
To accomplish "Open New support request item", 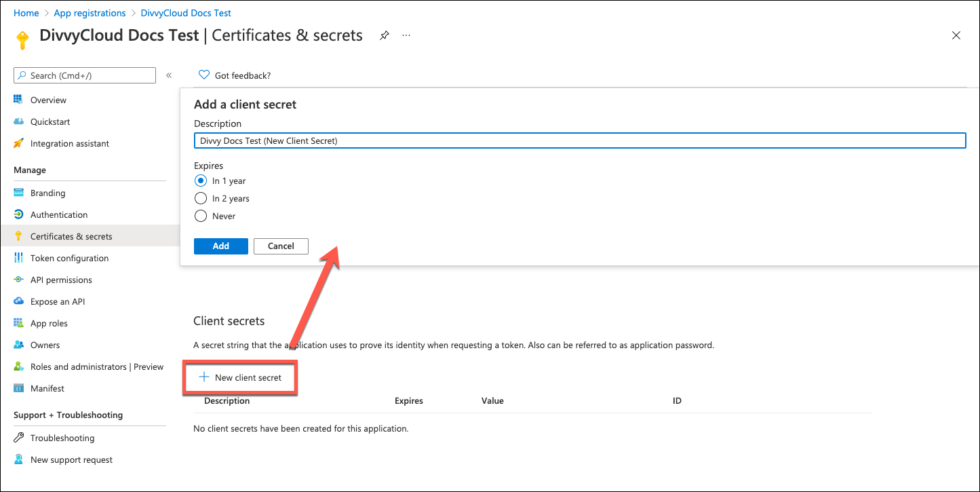I will click(71, 459).
